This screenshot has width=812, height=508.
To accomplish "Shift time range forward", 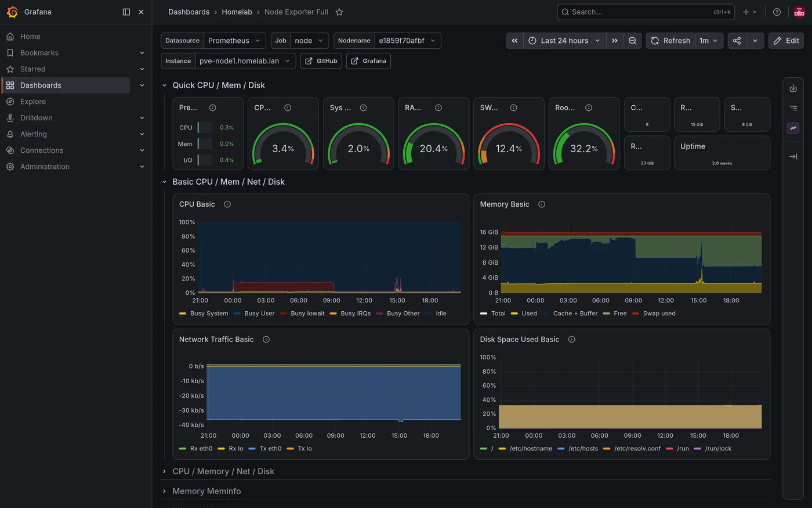I will coord(614,41).
